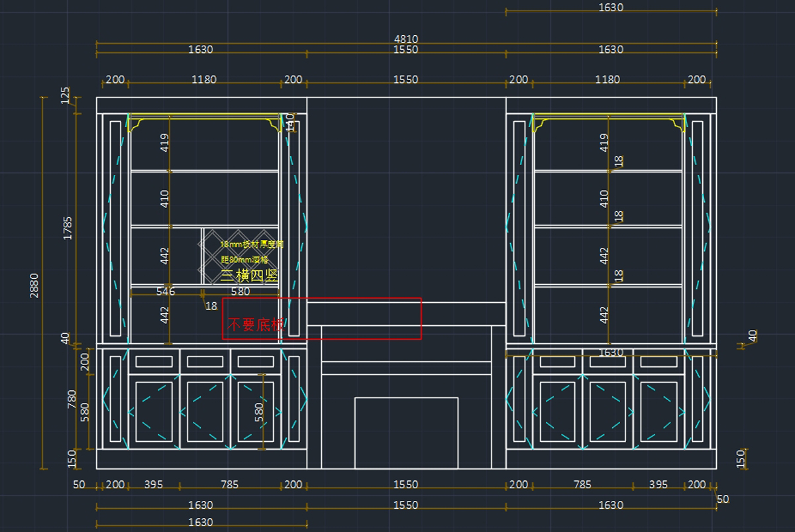Select the 140 dimension near left cabinet top
The height and width of the screenshot is (532, 795).
[290, 122]
